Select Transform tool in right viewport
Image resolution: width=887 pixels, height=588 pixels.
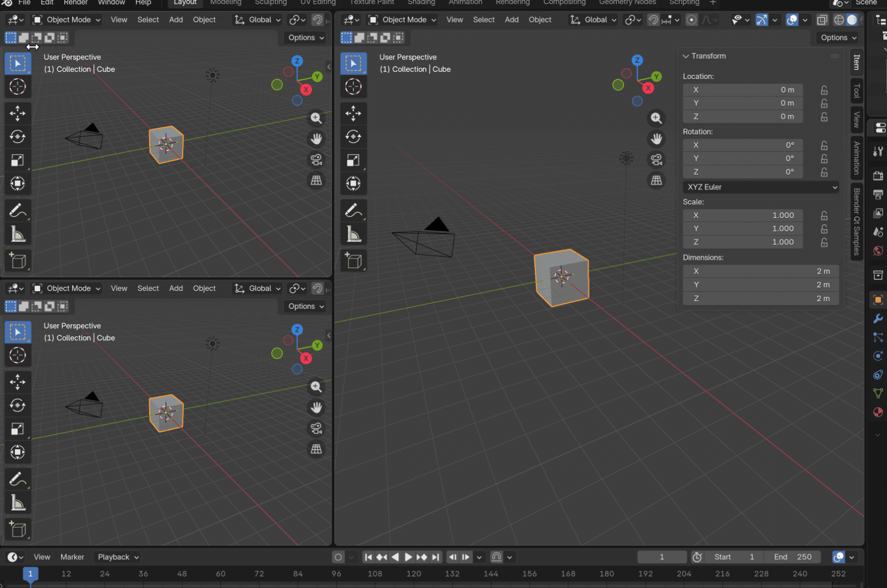[353, 183]
